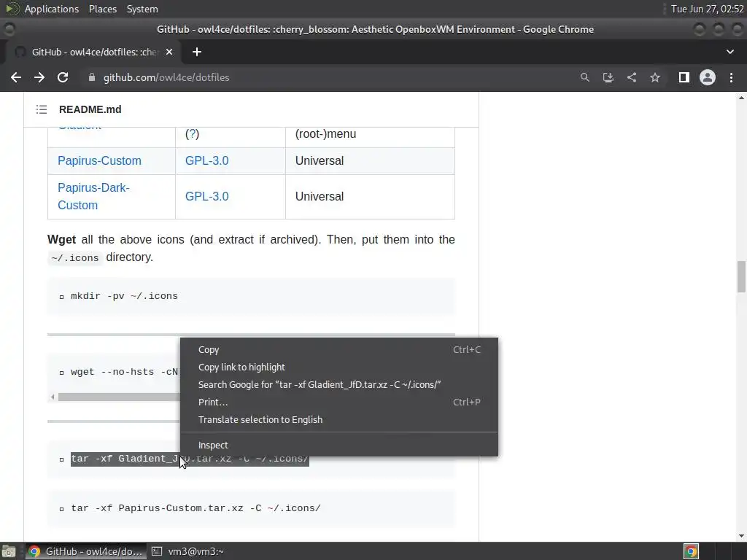747x560 pixels.
Task: Open the Places menu
Action: (x=102, y=9)
